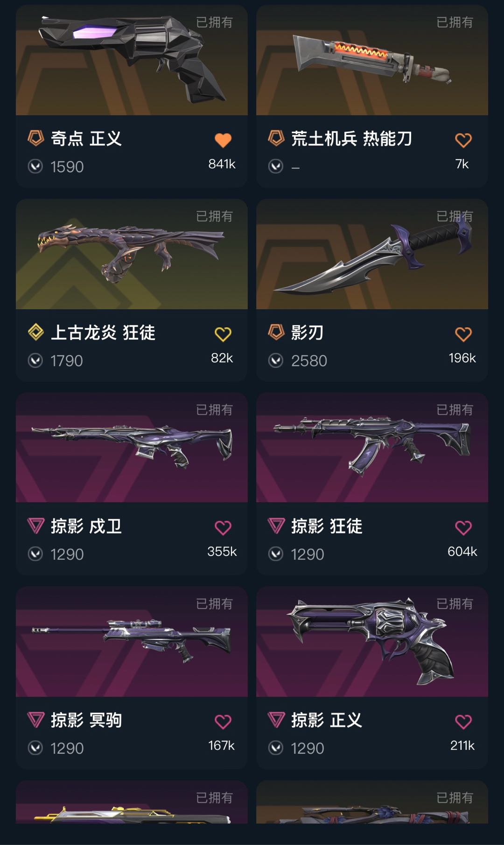Click orange tier badge beside 影刃
The height and width of the screenshot is (845, 504).
pyautogui.click(x=276, y=332)
